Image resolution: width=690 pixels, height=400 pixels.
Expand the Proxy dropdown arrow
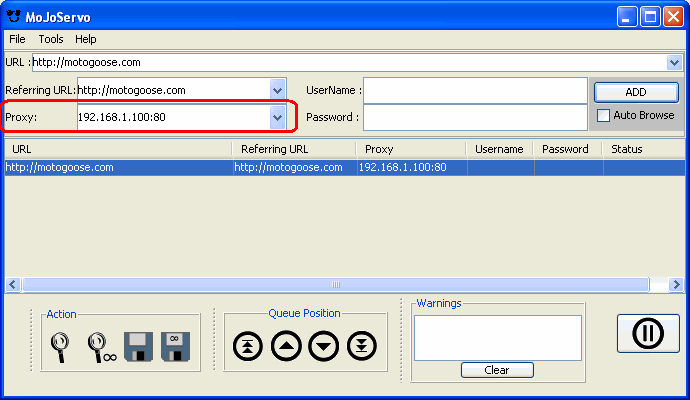277,117
